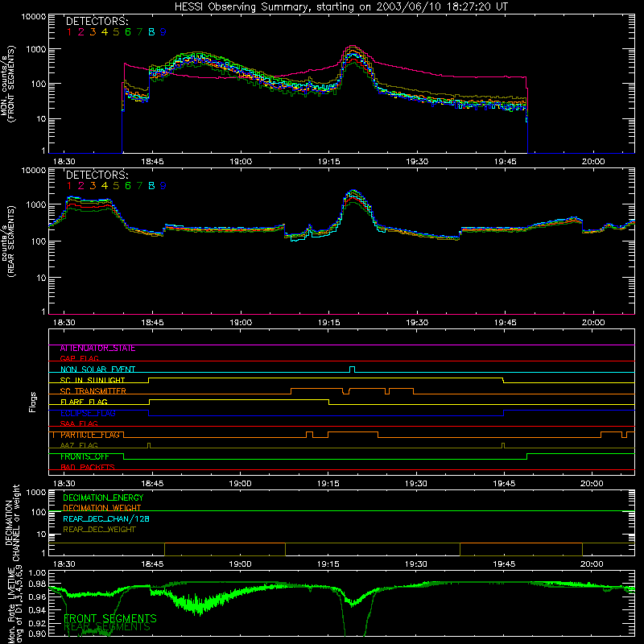Click DETECTORS: label in front segments panel
The height and width of the screenshot is (644, 644).
(97, 21)
